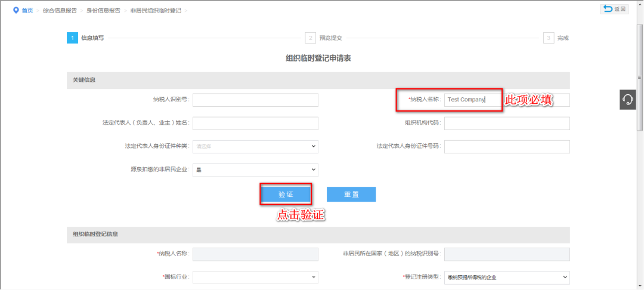Click the 验证 verify button
This screenshot has width=644, height=290.
pos(286,195)
